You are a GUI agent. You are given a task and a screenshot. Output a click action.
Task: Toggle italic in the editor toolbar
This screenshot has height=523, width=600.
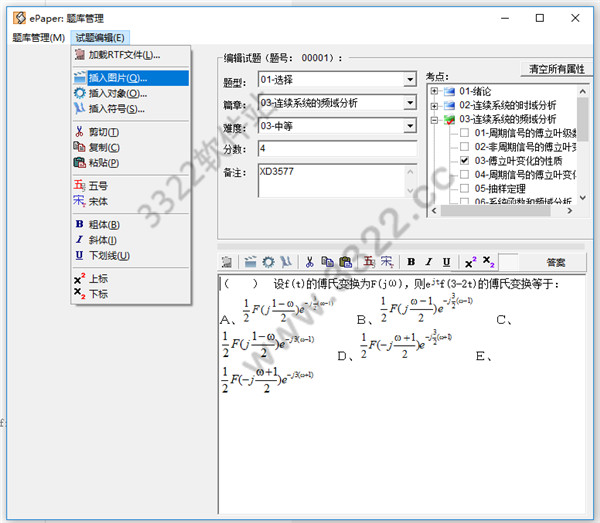429,262
